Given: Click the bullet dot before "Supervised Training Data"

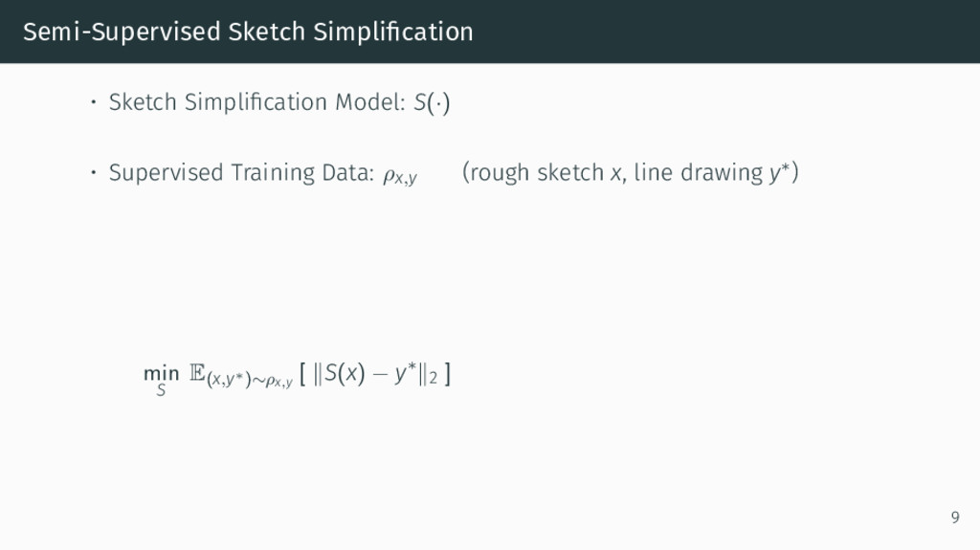Looking at the screenshot, I should pyautogui.click(x=93, y=172).
